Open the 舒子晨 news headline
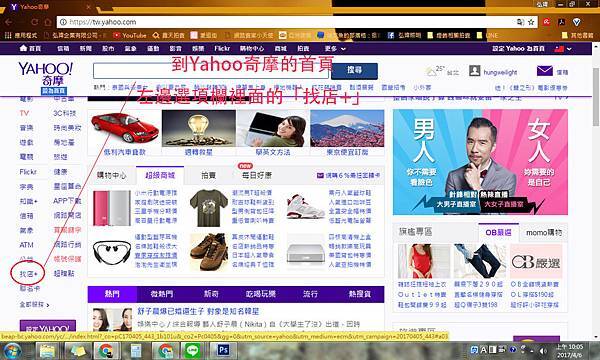Screen dimensions: 600x360 click(198, 311)
